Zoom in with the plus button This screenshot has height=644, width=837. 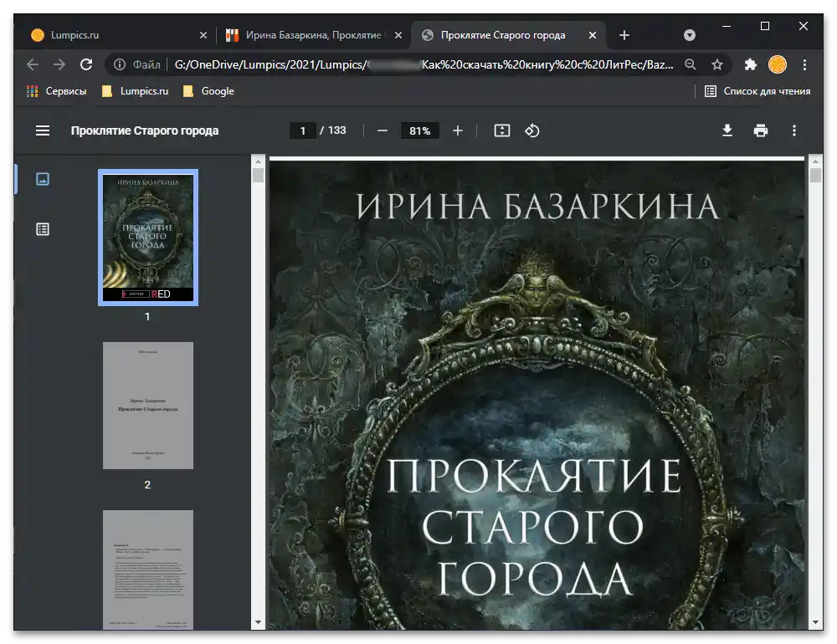click(458, 130)
